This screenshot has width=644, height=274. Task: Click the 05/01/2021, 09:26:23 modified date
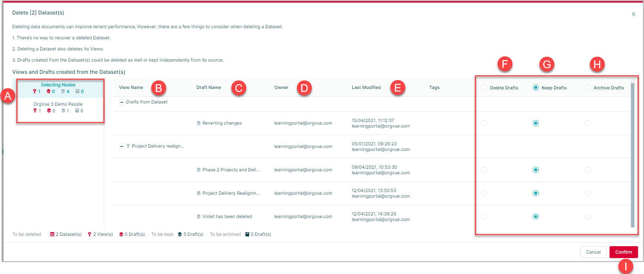(374, 144)
